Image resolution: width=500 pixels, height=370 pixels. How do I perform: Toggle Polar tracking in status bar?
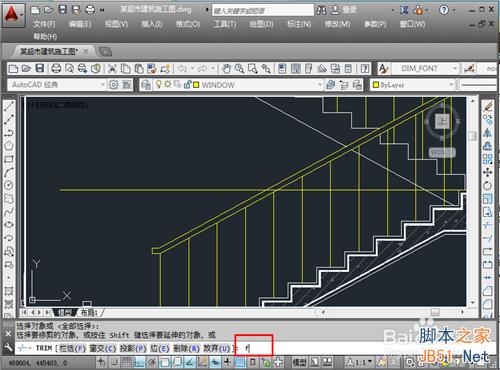tap(152, 362)
